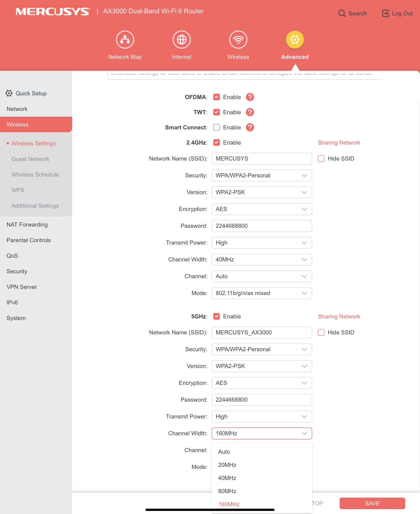Edit the 2.4GHz Password field
The height and width of the screenshot is (514, 420).
261,226
